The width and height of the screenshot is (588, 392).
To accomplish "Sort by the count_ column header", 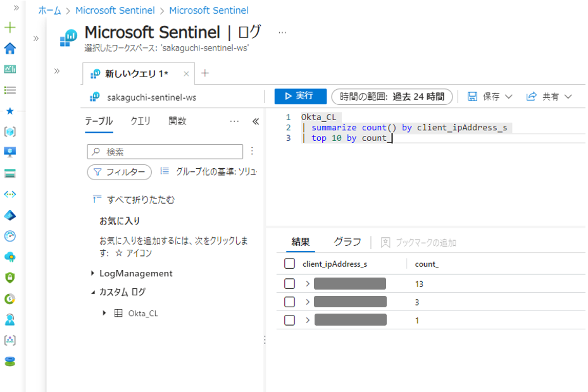I will coord(427,264).
